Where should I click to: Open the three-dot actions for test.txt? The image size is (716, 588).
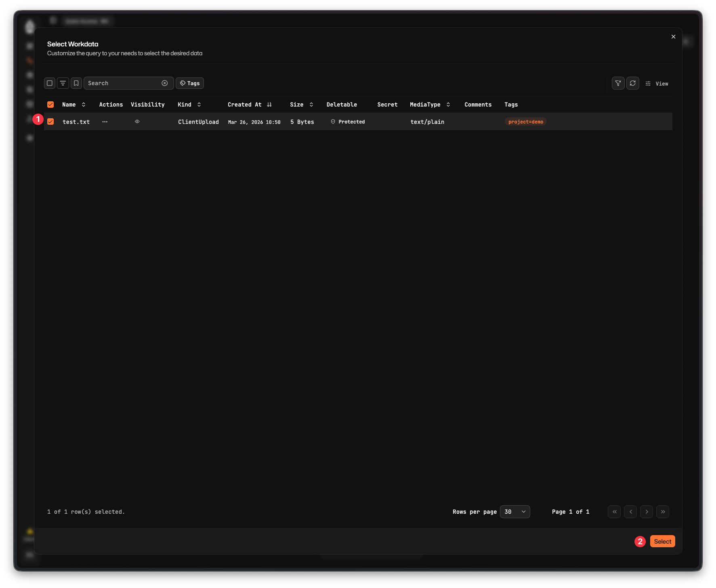click(x=105, y=122)
